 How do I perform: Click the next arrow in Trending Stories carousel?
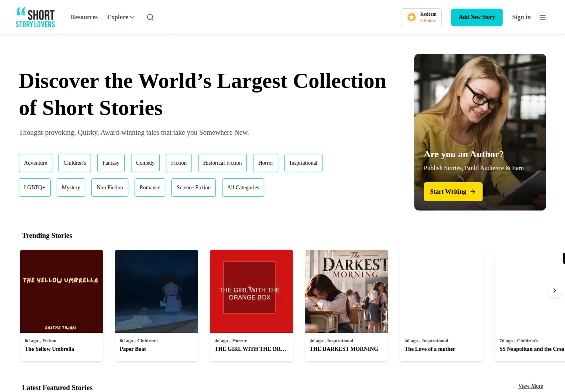coord(555,290)
